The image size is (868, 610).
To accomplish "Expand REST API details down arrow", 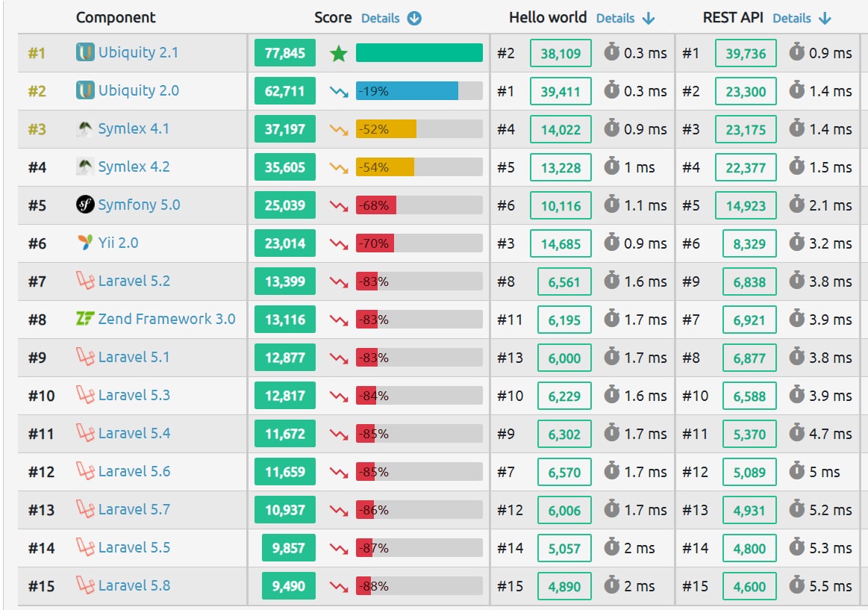I will tap(825, 18).
